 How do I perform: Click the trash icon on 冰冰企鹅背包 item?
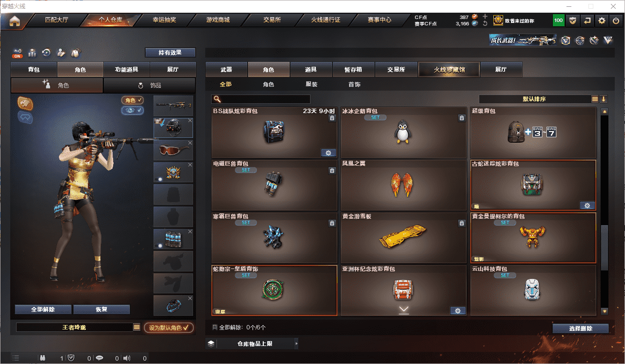tap(461, 118)
